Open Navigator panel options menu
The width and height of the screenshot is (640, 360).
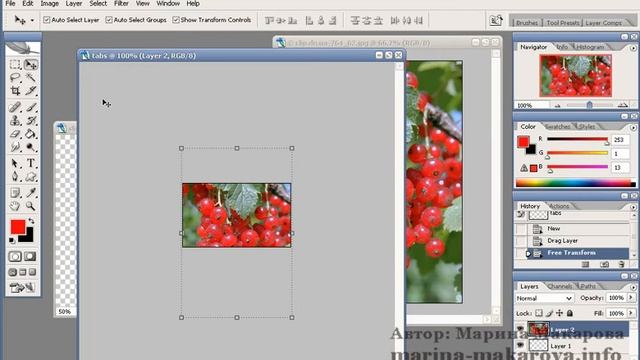(633, 48)
